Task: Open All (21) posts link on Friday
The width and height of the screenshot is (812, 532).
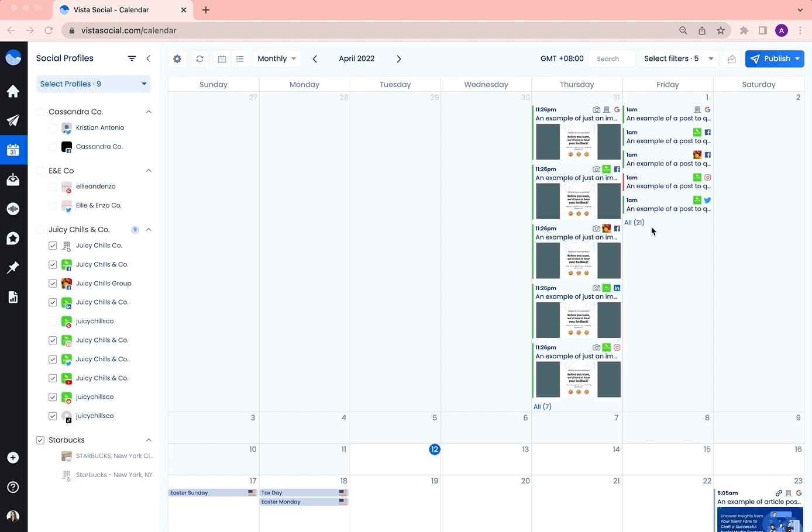Action: 634,222
